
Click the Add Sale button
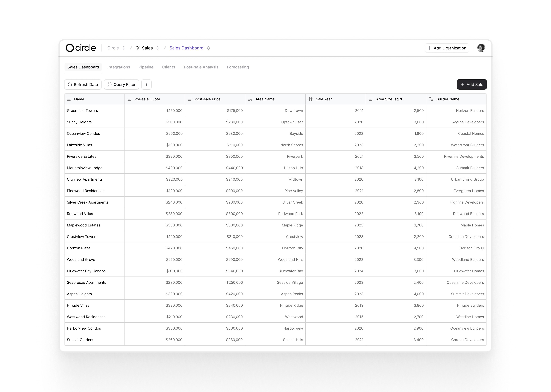pos(472,84)
